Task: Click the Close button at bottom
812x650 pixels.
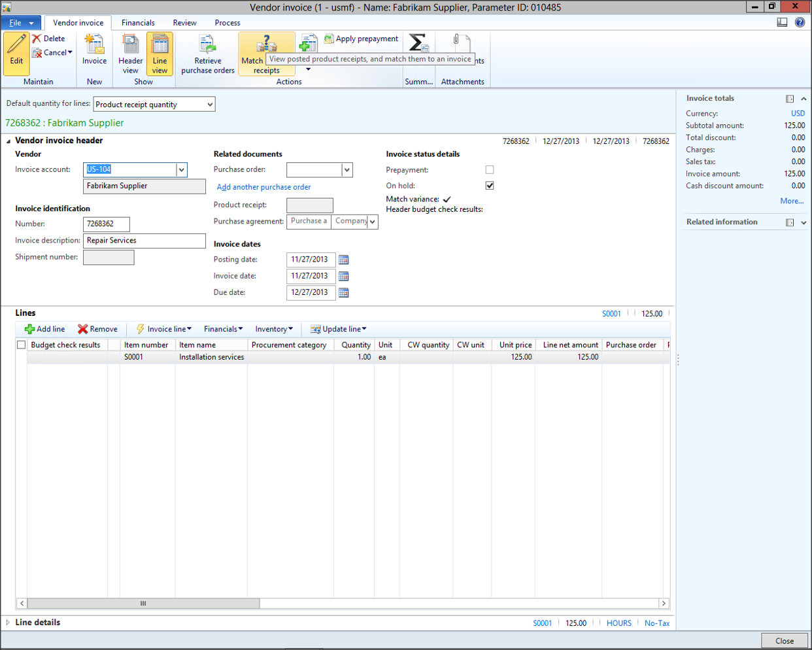Action: [784, 641]
